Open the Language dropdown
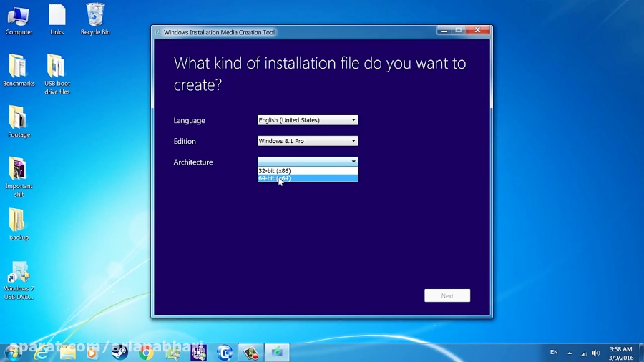 308,120
